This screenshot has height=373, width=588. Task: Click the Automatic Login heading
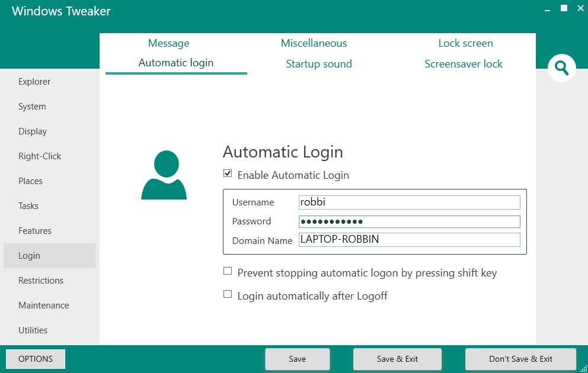click(x=283, y=152)
